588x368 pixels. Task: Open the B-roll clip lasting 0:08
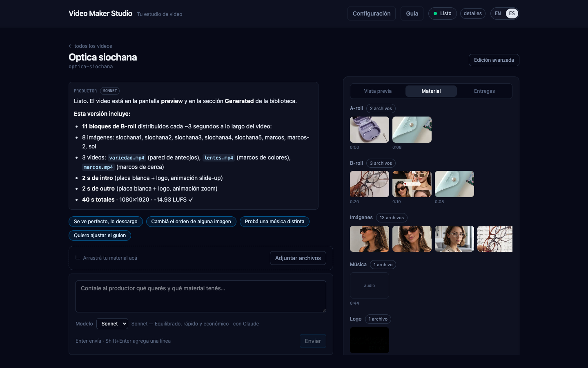454,184
